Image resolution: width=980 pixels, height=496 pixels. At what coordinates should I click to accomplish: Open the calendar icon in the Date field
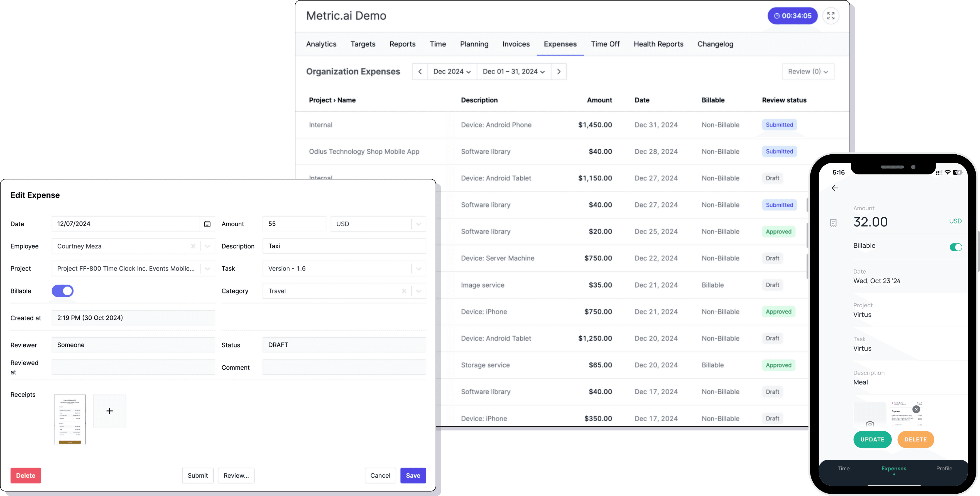(x=207, y=224)
